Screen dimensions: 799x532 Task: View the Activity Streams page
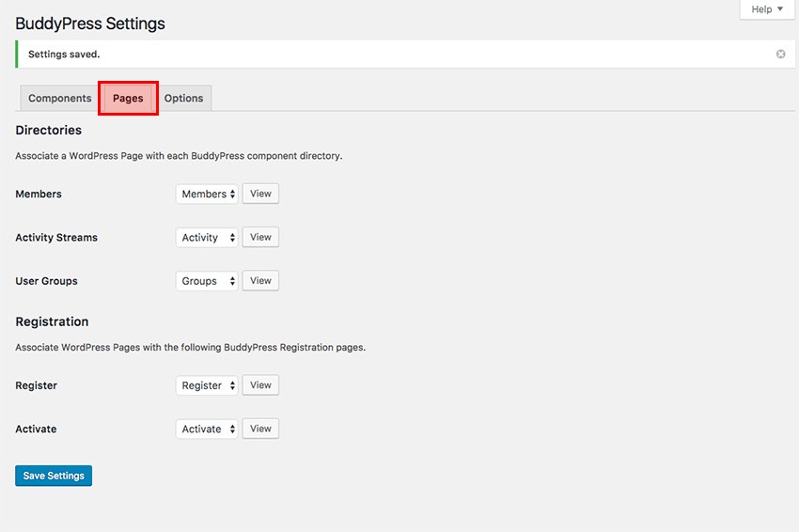point(260,237)
